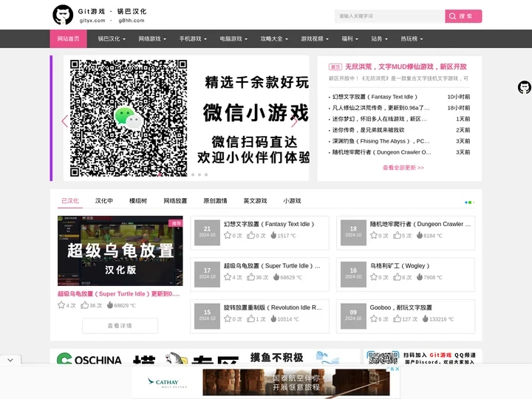This screenshot has width=532, height=399.
Task: Expand the 站务 dropdown menu
Action: click(379, 38)
